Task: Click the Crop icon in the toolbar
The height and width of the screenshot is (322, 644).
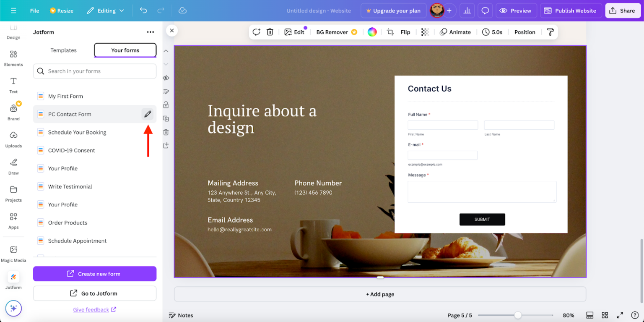Action: point(390,32)
